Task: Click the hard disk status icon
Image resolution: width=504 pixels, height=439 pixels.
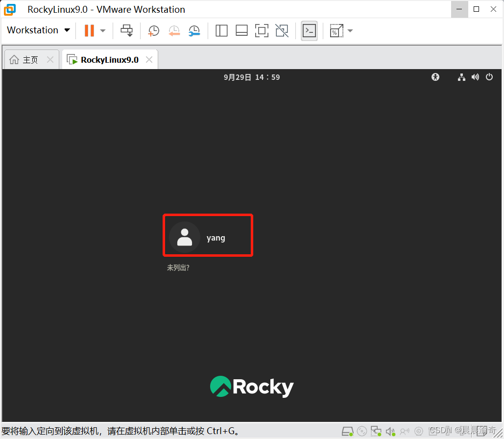Action: pyautogui.click(x=347, y=431)
